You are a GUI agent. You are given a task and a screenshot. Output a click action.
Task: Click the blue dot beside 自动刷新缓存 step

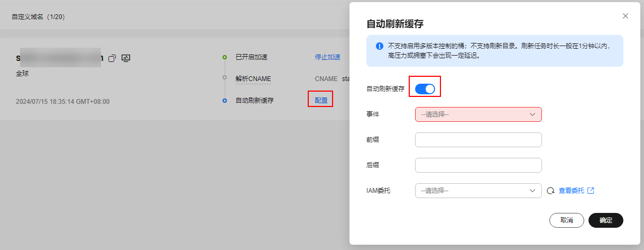click(x=225, y=100)
